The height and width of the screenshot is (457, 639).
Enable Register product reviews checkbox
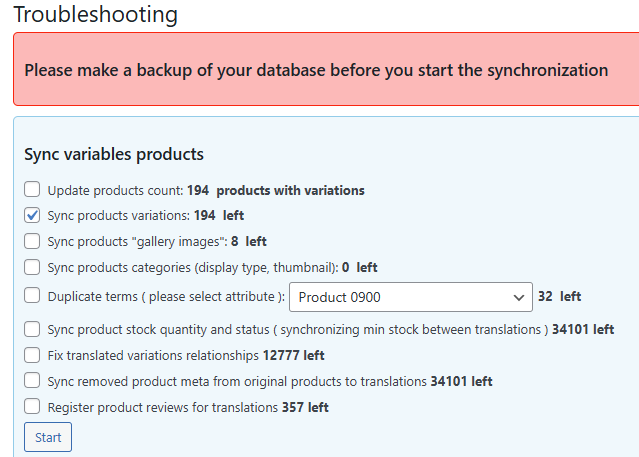tap(32, 406)
